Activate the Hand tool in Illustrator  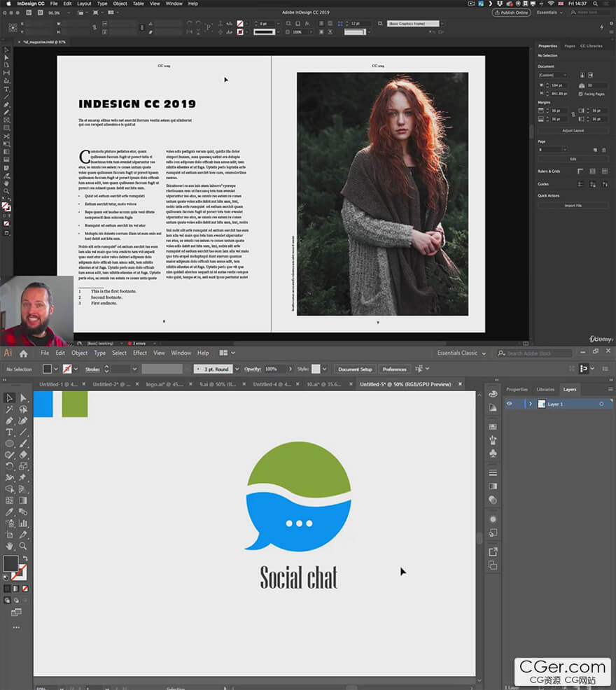pyautogui.click(x=9, y=546)
